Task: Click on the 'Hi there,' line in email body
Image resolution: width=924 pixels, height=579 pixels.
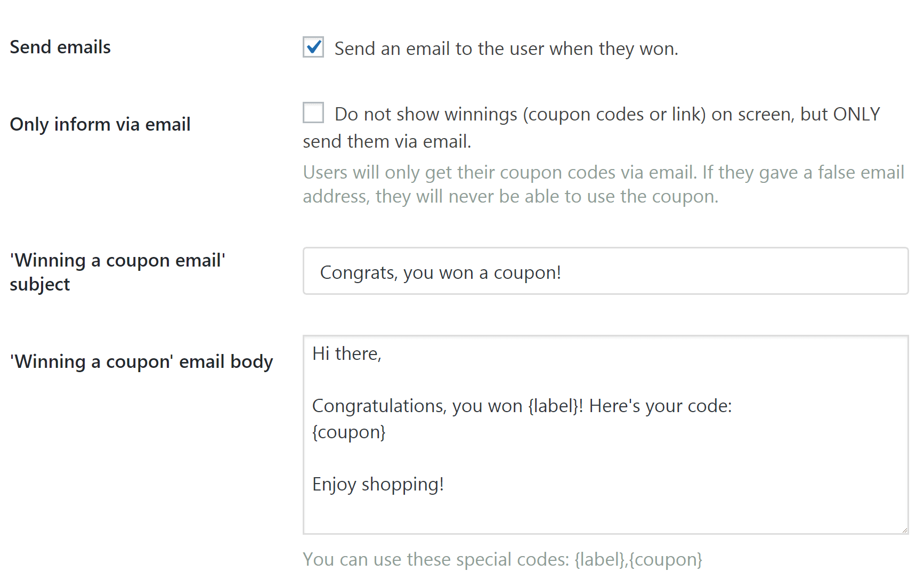Action: [x=347, y=354]
